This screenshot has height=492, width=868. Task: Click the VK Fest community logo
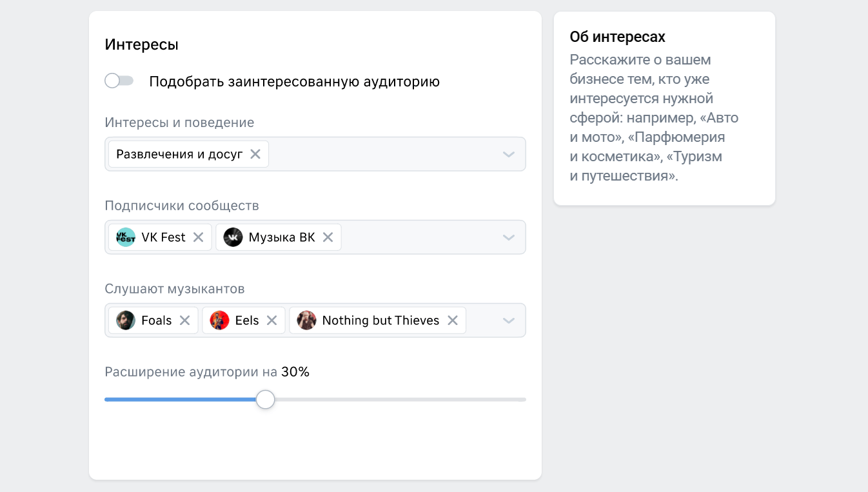pos(126,237)
